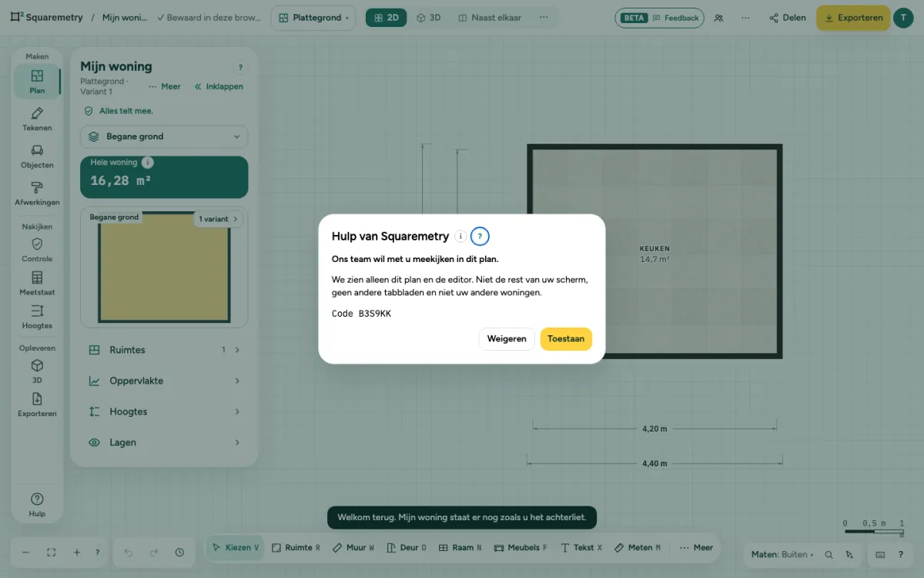This screenshot has width=924, height=578.
Task: Open the 3D cube under Opleveren
Action: coord(37,371)
